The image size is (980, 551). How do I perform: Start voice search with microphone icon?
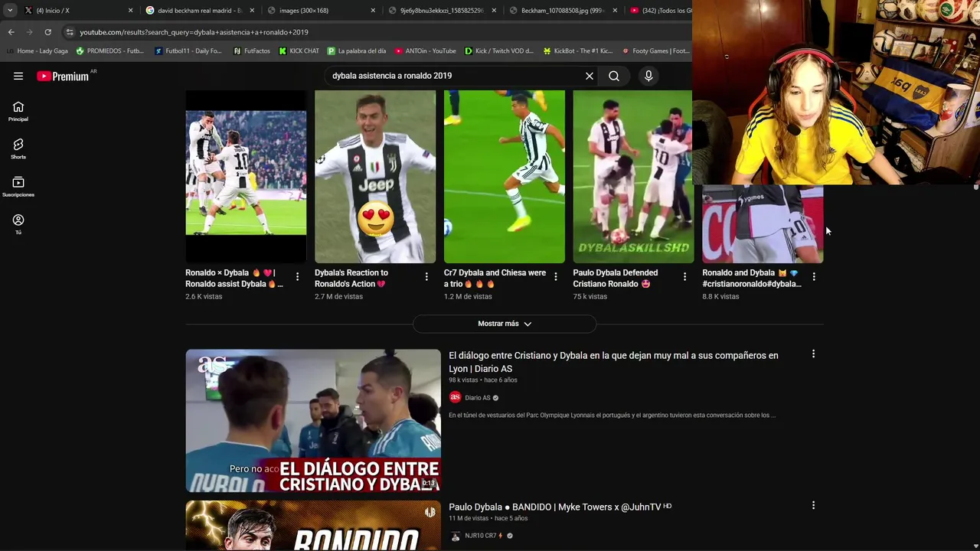648,76
